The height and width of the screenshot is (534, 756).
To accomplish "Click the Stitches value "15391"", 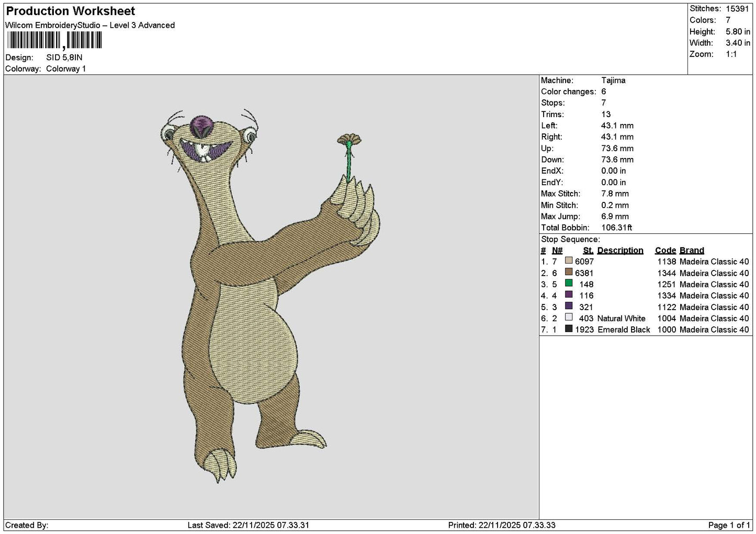I will click(738, 9).
